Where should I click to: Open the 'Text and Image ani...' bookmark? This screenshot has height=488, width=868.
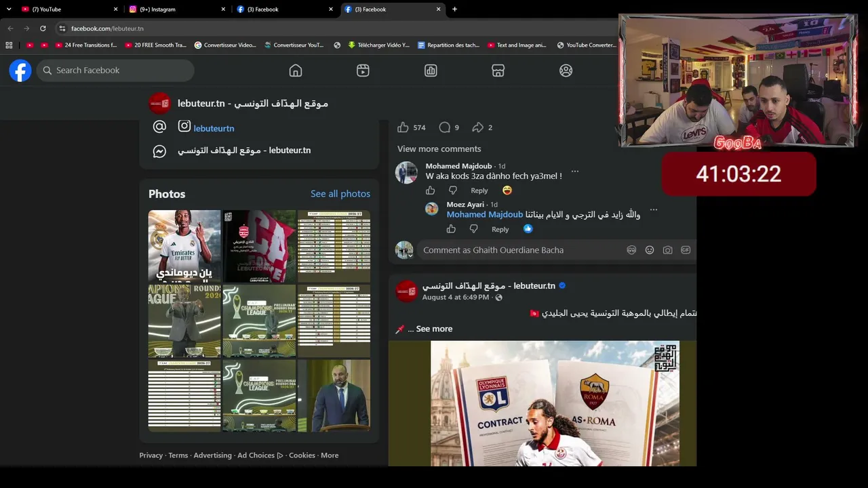point(517,45)
